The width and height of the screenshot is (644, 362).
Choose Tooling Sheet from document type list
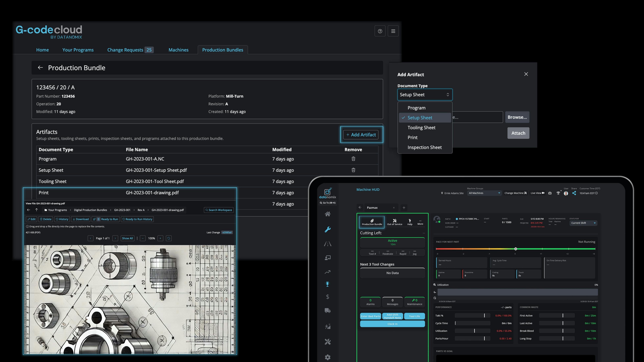(425, 128)
